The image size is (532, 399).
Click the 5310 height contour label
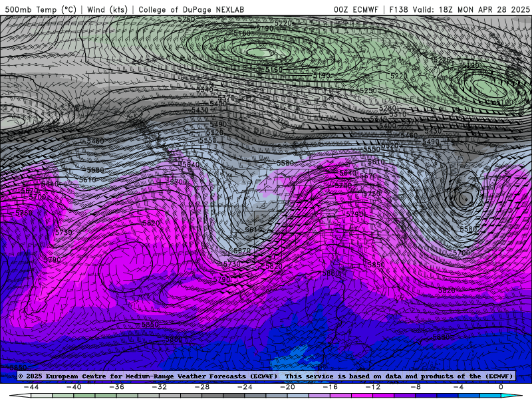click(x=398, y=114)
